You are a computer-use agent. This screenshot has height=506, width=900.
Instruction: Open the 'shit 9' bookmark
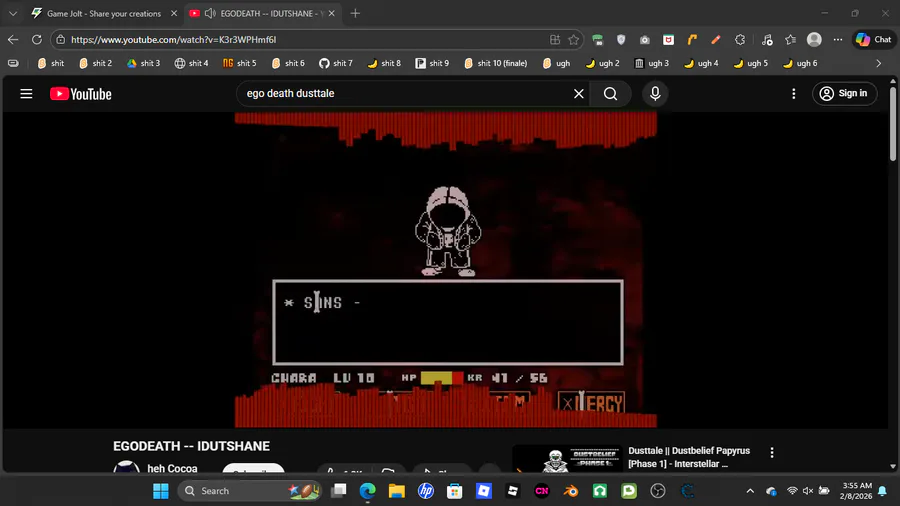432,63
